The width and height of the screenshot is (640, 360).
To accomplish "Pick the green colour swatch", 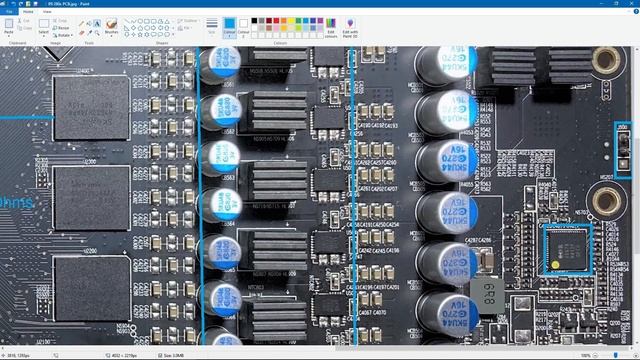I will 298,21.
